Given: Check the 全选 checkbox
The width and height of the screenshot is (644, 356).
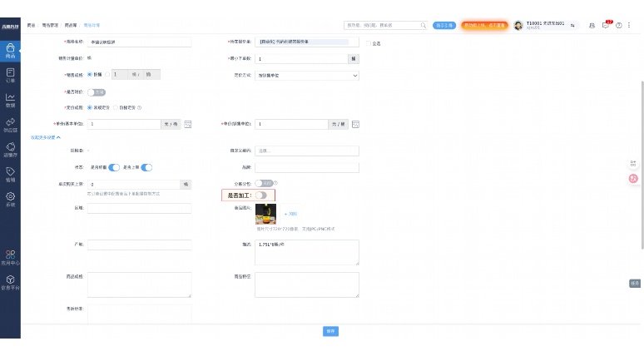Looking at the screenshot, I should (369, 43).
